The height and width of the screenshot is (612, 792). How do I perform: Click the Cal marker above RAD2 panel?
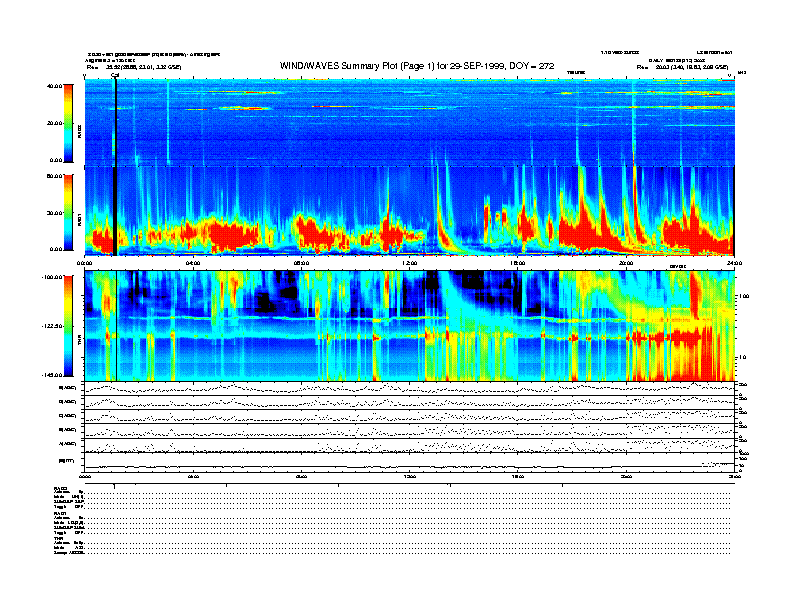coord(115,75)
